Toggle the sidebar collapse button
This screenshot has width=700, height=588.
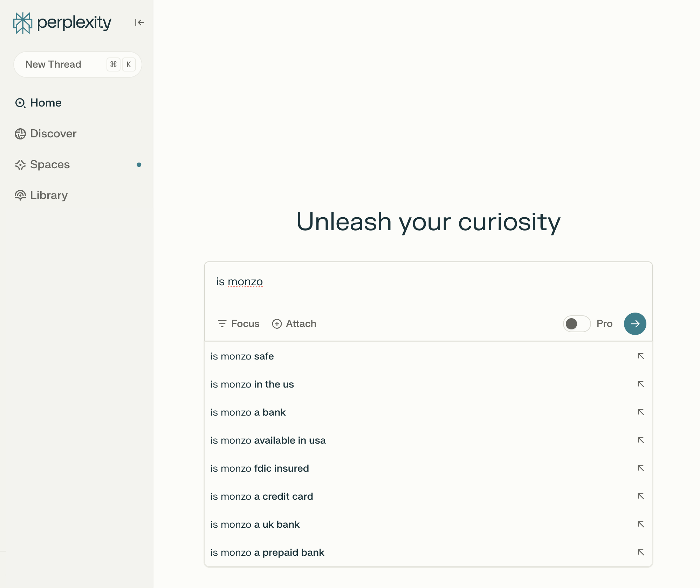click(139, 22)
